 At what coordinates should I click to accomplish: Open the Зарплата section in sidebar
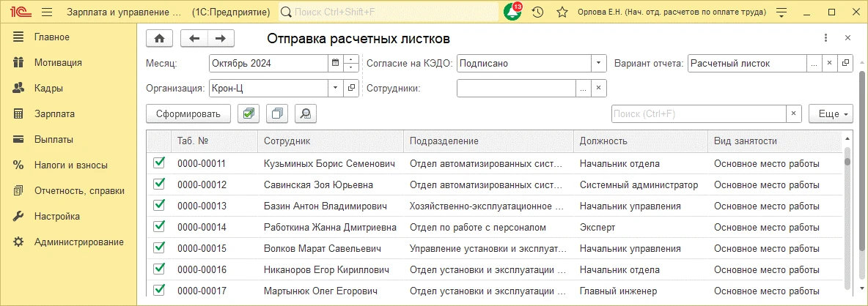click(54, 113)
